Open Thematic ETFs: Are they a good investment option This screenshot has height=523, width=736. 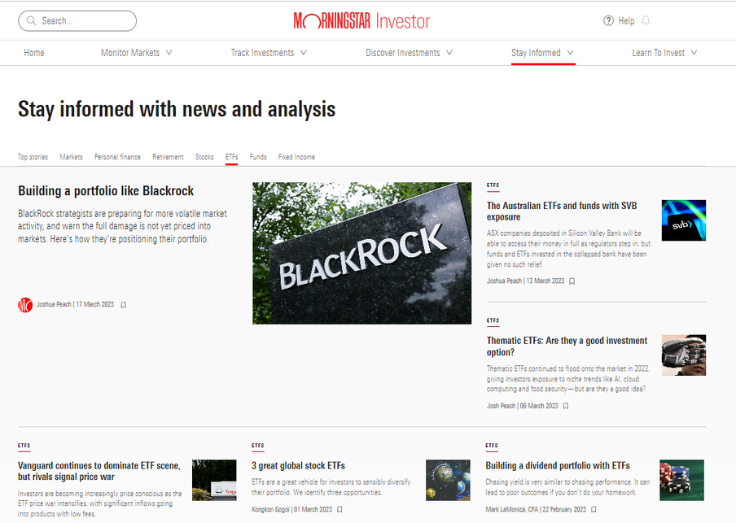point(567,346)
